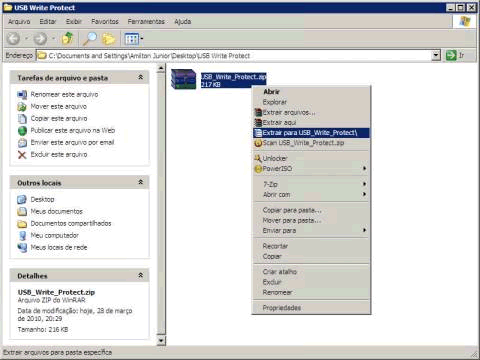Choose Criar atalho in the context menu
480x360 pixels.
click(311, 272)
